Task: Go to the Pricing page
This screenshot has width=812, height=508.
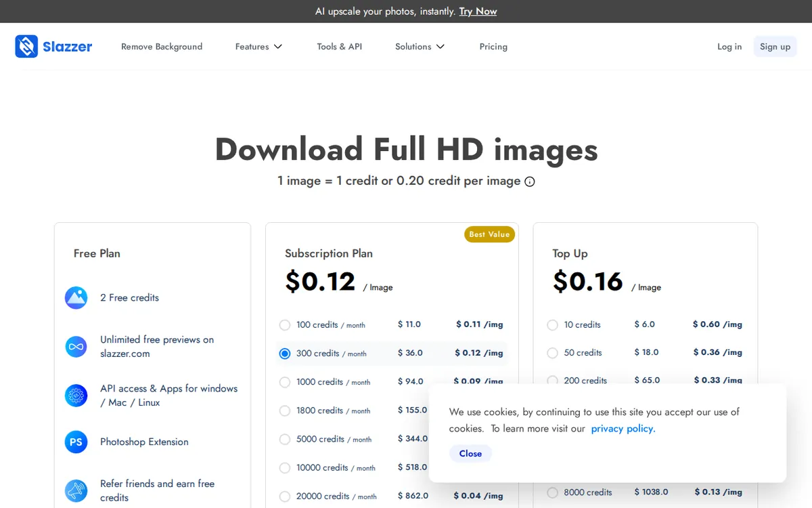Action: (x=493, y=47)
